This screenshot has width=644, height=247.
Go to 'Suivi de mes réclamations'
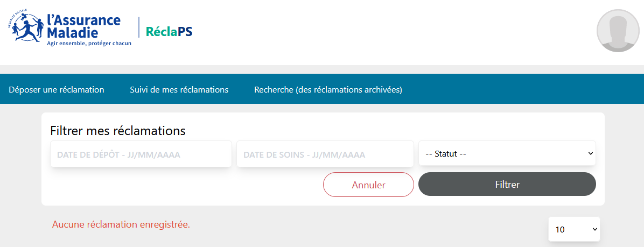179,89
